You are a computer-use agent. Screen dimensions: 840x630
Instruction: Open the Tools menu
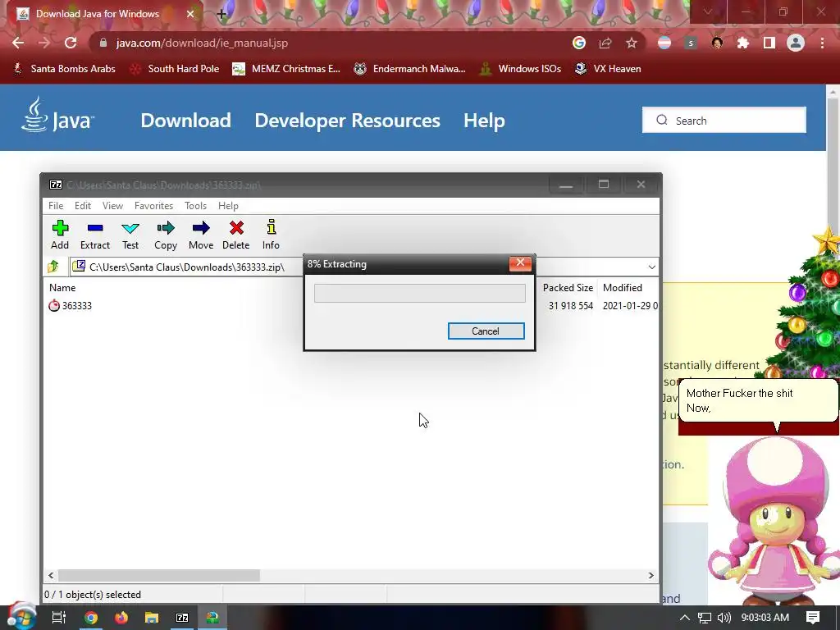coord(195,206)
